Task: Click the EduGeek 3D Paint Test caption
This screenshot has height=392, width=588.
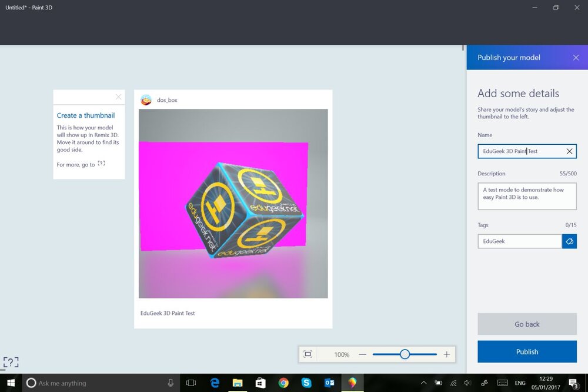Action: tap(168, 313)
